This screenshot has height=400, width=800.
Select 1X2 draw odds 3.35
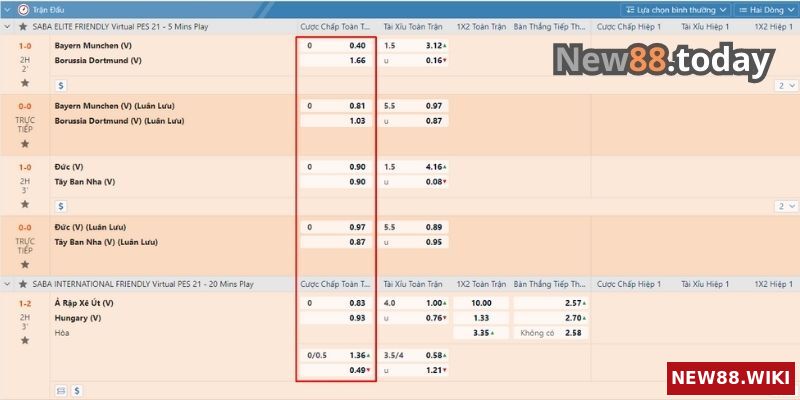[x=481, y=333]
